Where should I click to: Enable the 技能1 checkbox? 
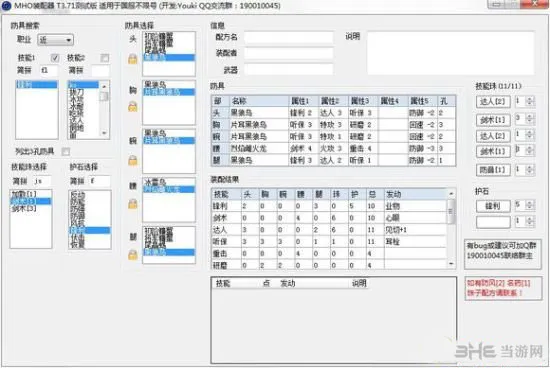55,58
